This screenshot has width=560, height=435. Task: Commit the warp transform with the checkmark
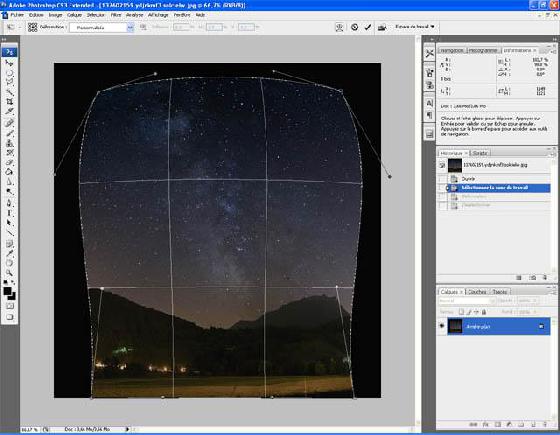(x=368, y=27)
